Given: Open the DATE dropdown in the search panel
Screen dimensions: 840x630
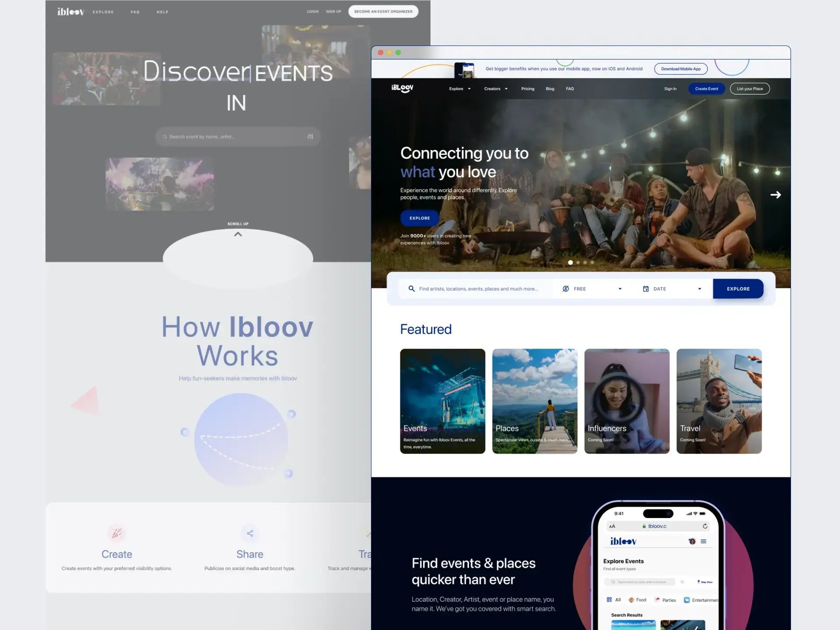Looking at the screenshot, I should pyautogui.click(x=699, y=289).
